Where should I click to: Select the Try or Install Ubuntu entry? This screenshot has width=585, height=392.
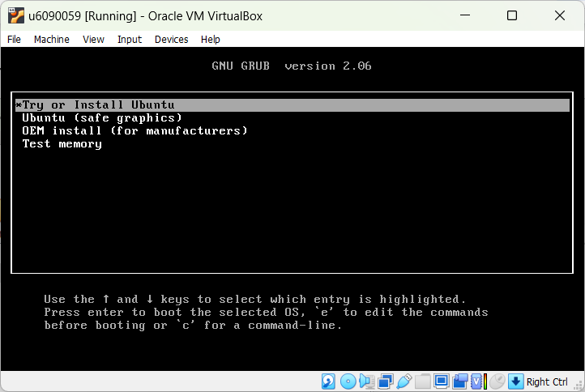tap(292, 104)
